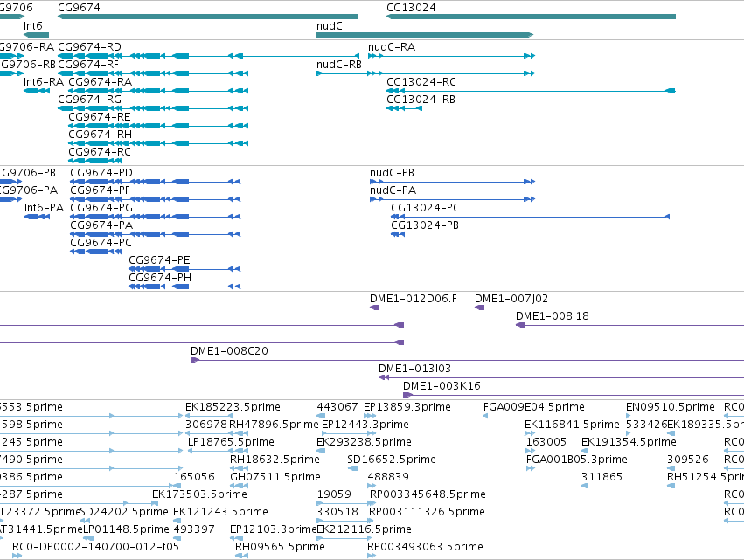Select the CG9674-PD protein label
The height and width of the screenshot is (560, 744).
click(x=101, y=173)
